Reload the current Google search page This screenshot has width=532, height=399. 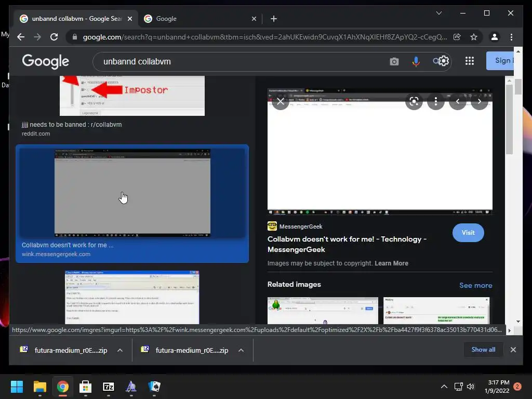pos(54,37)
